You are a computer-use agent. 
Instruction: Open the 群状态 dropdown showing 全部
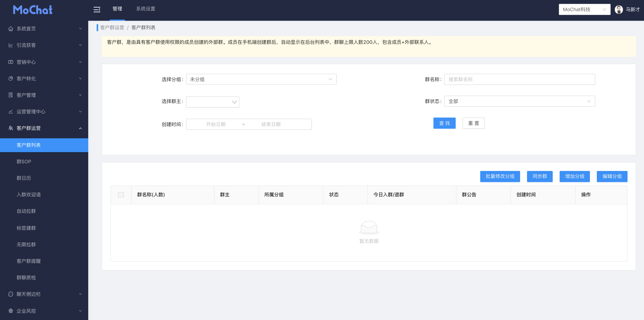pyautogui.click(x=519, y=101)
